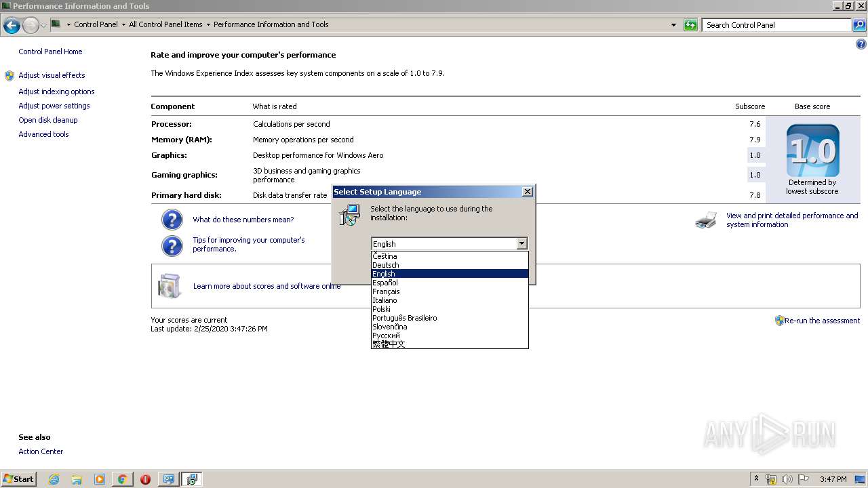Click the help icon beside What do these numbers mean
The width and height of the screenshot is (868, 488).
tap(172, 220)
